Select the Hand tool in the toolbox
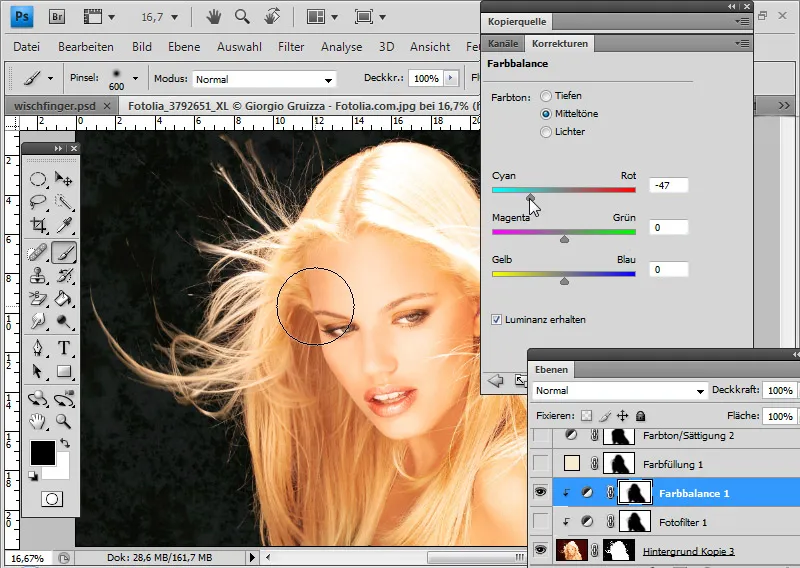800x568 pixels. coord(38,421)
